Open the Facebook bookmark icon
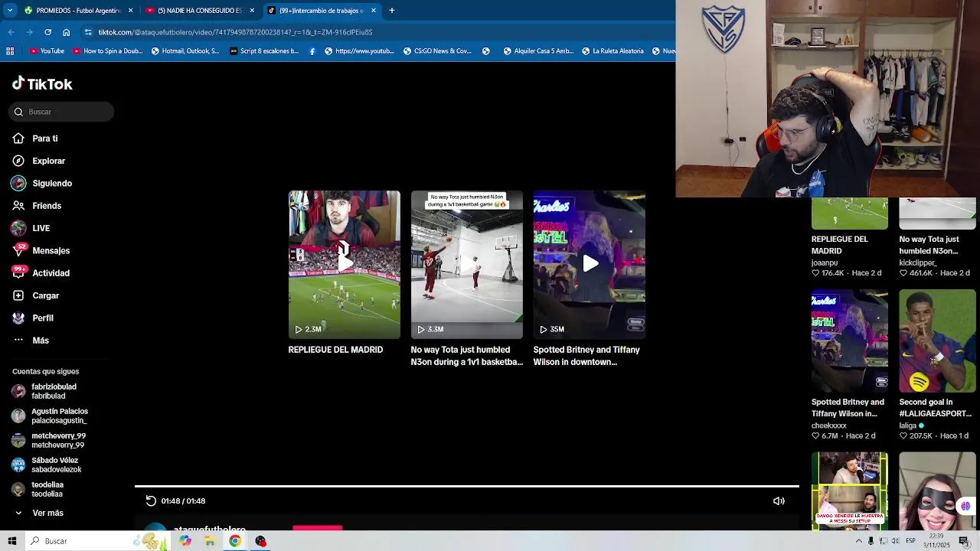 coord(312,51)
